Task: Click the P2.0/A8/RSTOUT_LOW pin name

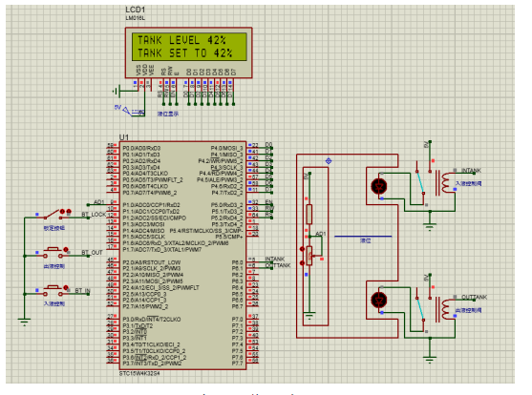Action: click(152, 262)
